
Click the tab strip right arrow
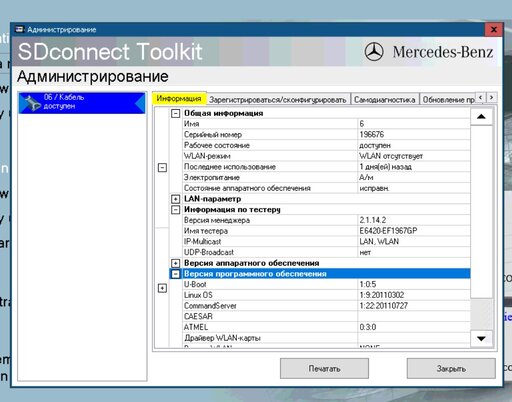coord(491,97)
